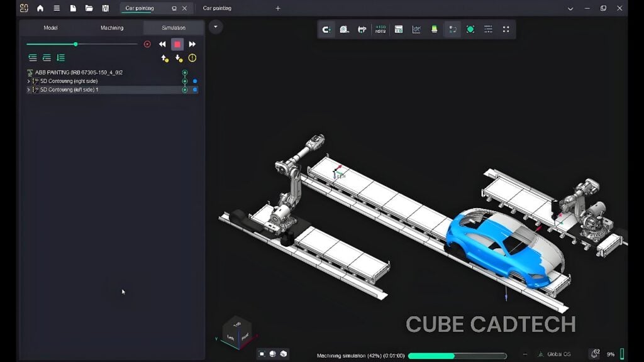The image size is (644, 362).
Task: Close the active Car painting tab
Action: point(185,8)
